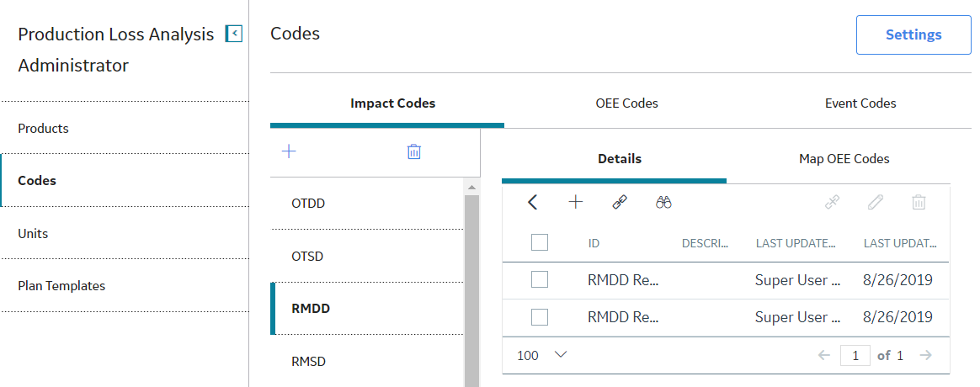This screenshot has height=387, width=980.
Task: Select the Units navigation link
Action: [33, 233]
